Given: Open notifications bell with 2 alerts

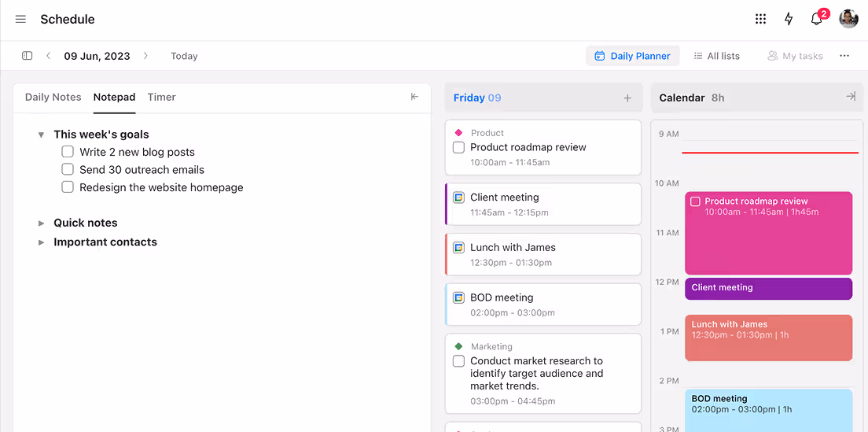Looking at the screenshot, I should click(817, 19).
